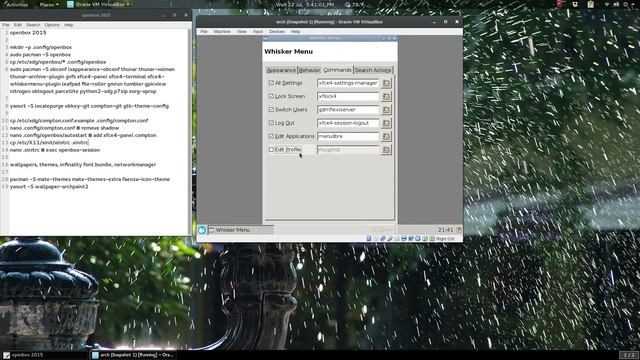Open VirtualBox File menu

[204, 31]
